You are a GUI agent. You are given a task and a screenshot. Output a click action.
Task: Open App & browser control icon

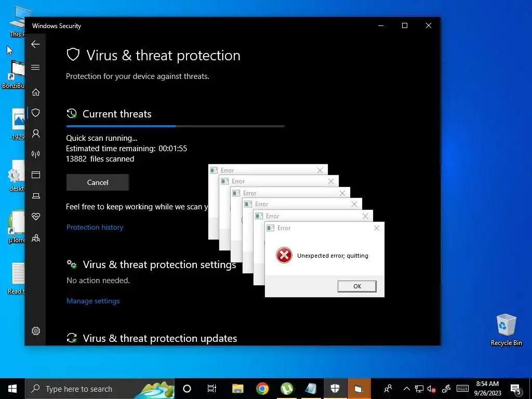coord(36,175)
